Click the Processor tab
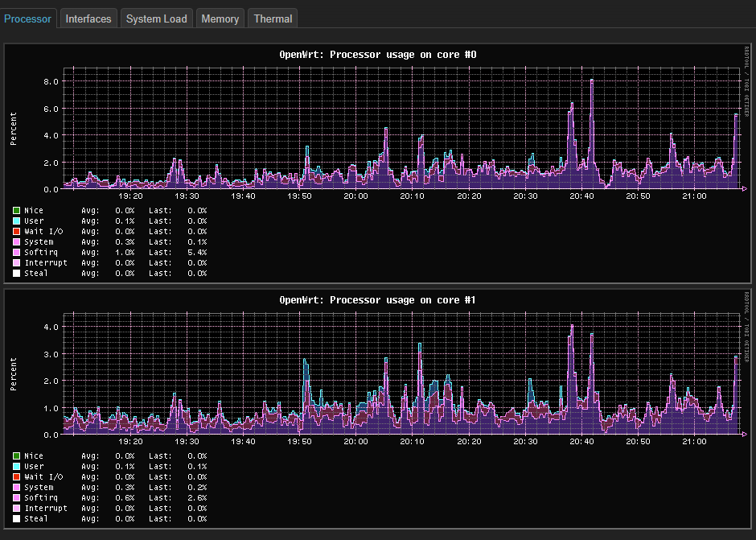 (28, 19)
